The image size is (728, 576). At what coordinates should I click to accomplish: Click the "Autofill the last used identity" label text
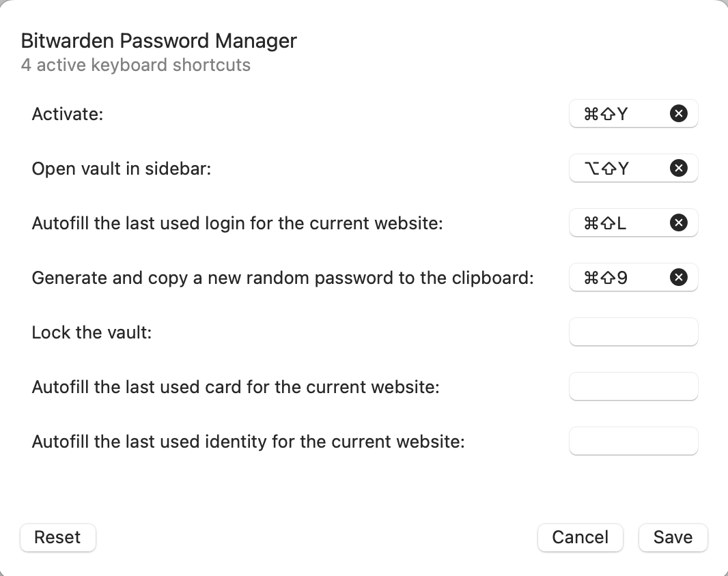point(248,442)
